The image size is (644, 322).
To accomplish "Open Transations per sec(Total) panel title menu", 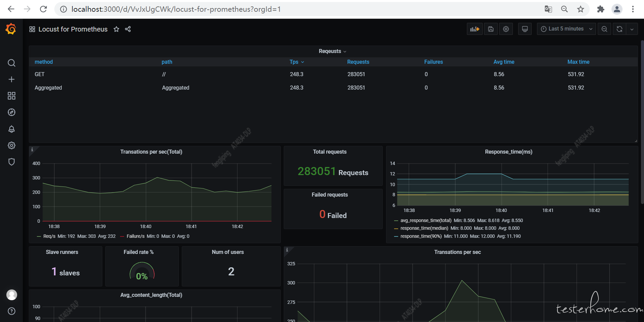I will tap(151, 152).
